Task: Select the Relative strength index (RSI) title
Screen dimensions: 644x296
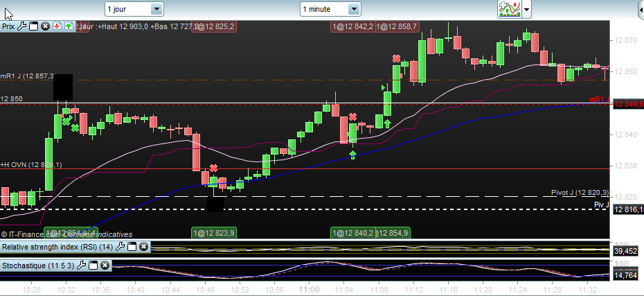Action: coord(57,247)
